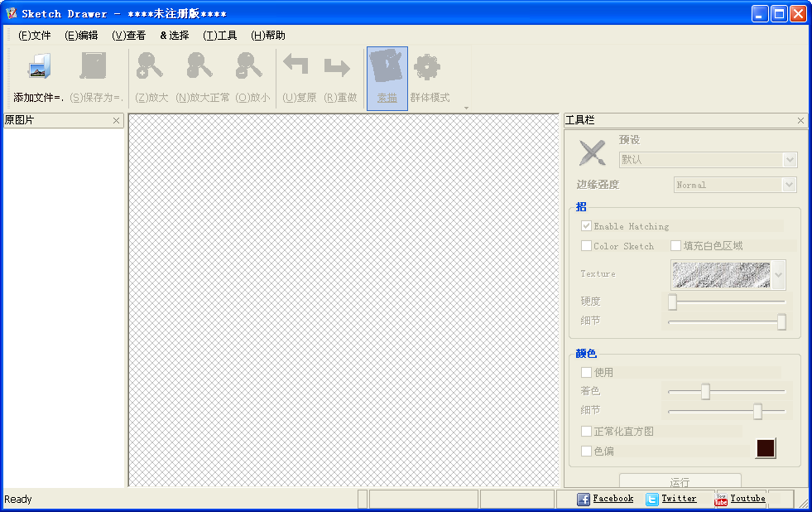Enable the Color Sketch checkbox
The image size is (812, 512).
pos(586,245)
